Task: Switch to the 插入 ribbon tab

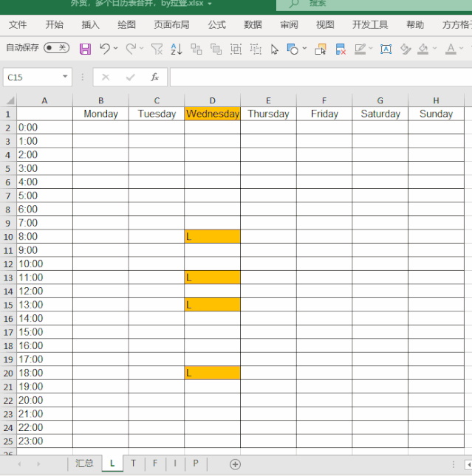Action: [x=91, y=24]
